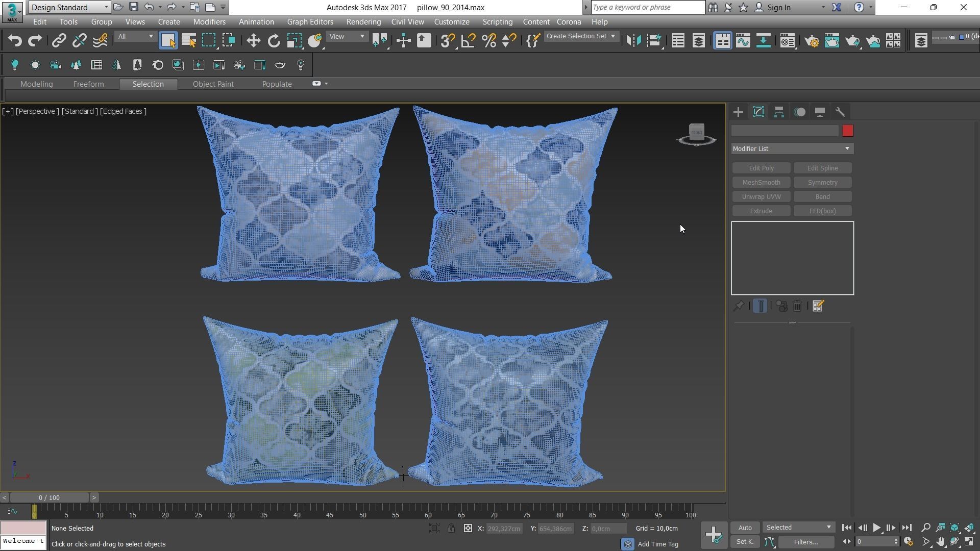Open Select by Name dialog
Image resolution: width=980 pixels, height=551 pixels.
[x=189, y=41]
